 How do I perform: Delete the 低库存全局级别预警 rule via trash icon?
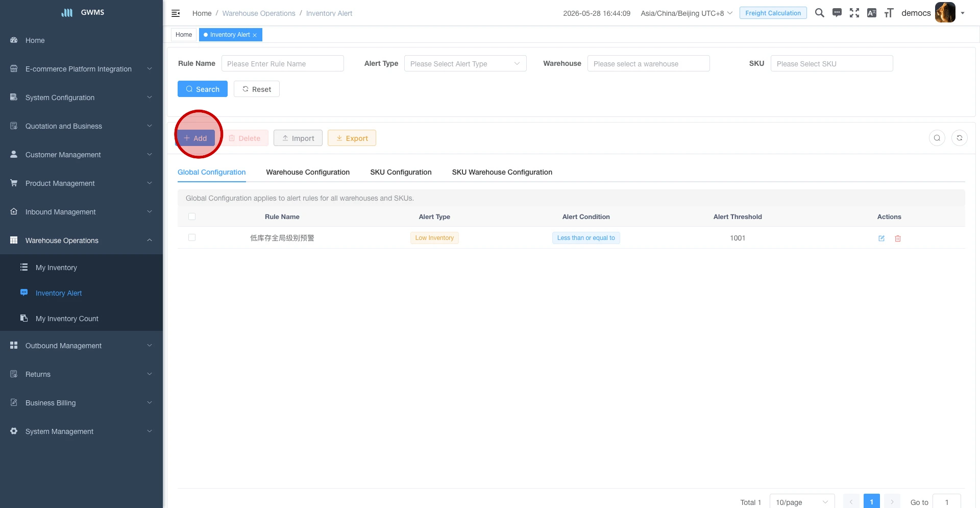[898, 238]
